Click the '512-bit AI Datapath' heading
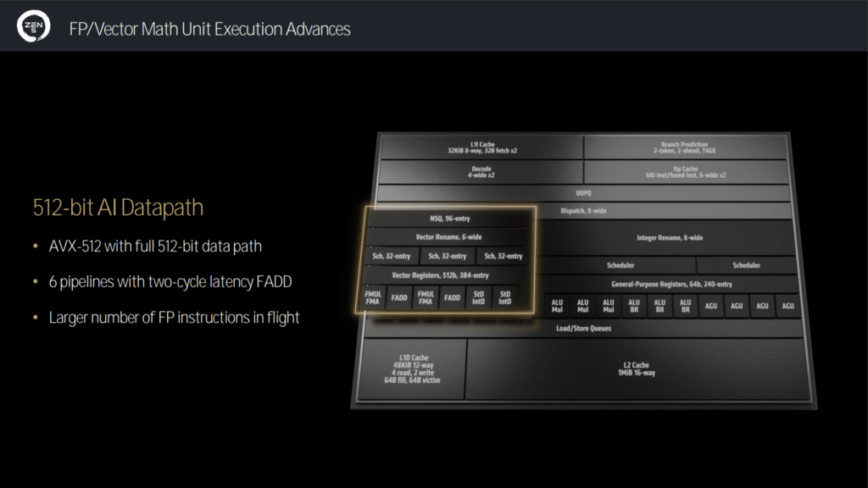The height and width of the screenshot is (488, 868). pyautogui.click(x=118, y=208)
